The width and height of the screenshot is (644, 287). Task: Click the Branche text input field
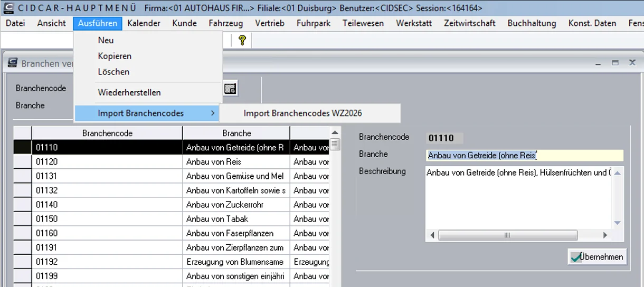(x=524, y=155)
